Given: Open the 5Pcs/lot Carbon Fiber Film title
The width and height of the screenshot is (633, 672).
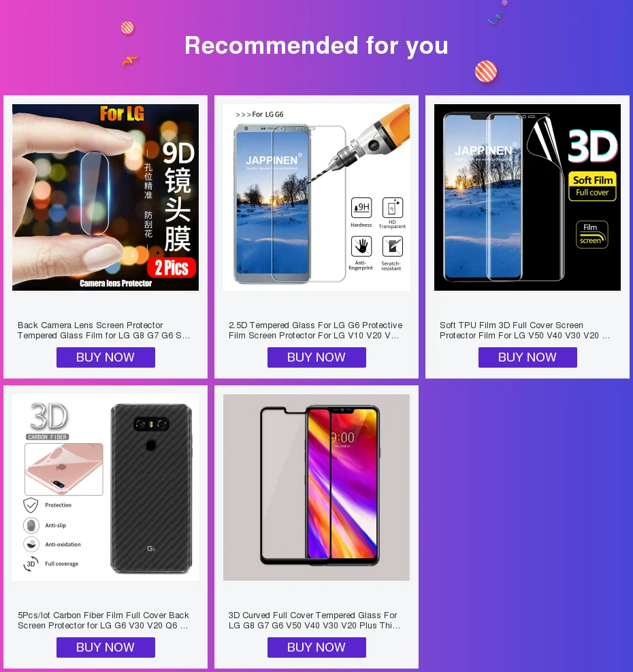Looking at the screenshot, I should point(103,620).
